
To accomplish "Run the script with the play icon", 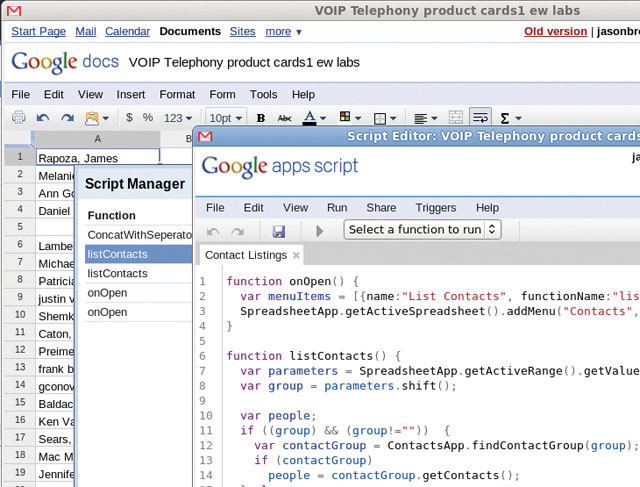I will pyautogui.click(x=320, y=230).
